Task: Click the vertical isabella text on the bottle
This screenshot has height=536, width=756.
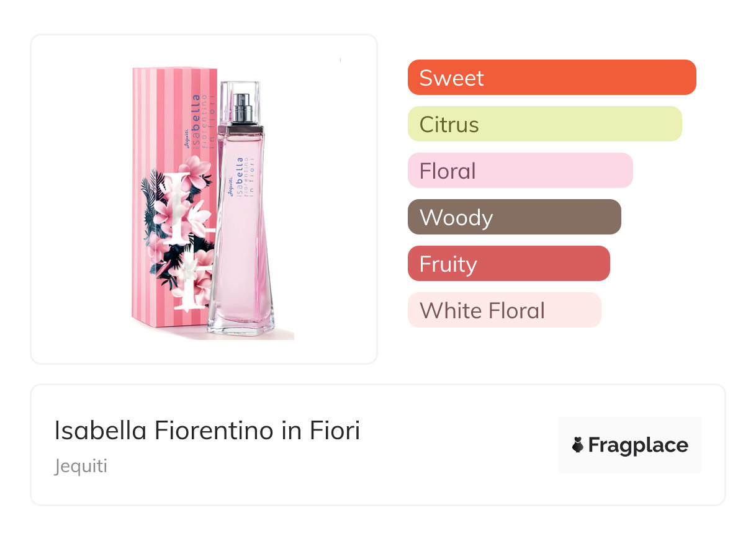Action: click(240, 172)
